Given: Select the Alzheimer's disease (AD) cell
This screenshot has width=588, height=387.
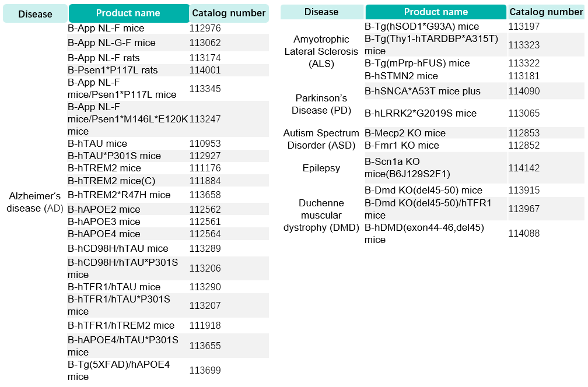Looking at the screenshot, I should pos(35,202).
